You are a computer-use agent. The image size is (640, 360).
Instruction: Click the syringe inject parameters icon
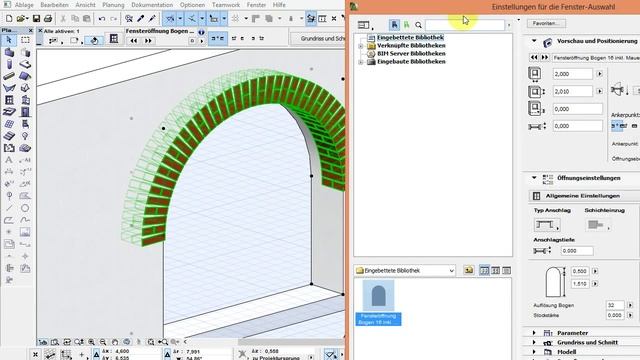(x=152, y=18)
